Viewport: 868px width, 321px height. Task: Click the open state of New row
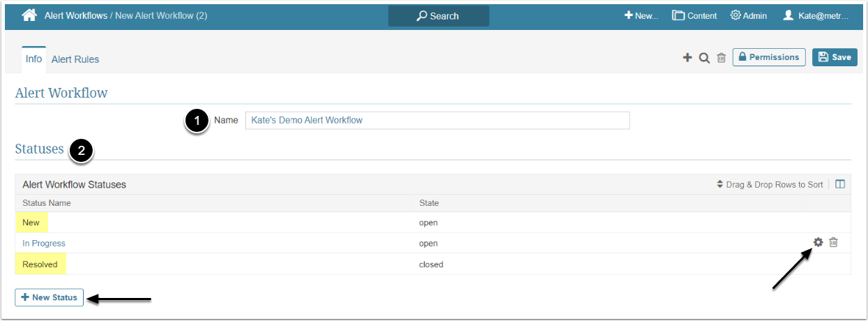click(428, 223)
